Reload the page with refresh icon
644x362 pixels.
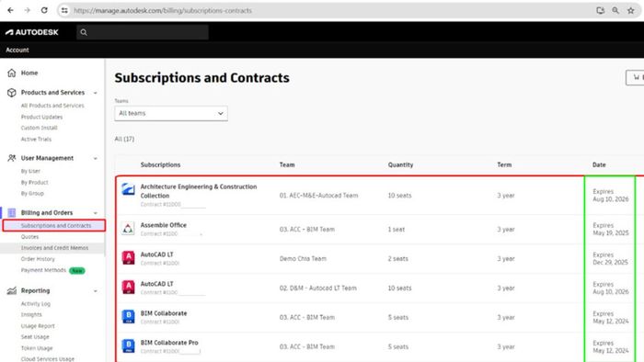[x=44, y=10]
